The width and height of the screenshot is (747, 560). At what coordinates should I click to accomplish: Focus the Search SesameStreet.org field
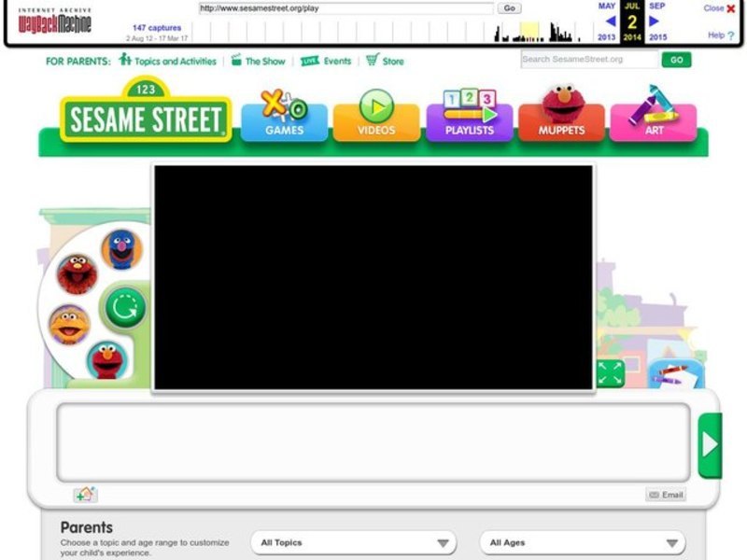(x=589, y=60)
